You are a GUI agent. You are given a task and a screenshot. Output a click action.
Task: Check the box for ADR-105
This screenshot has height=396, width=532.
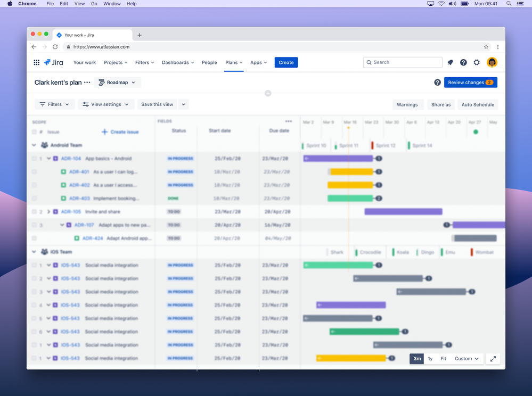pyautogui.click(x=34, y=211)
